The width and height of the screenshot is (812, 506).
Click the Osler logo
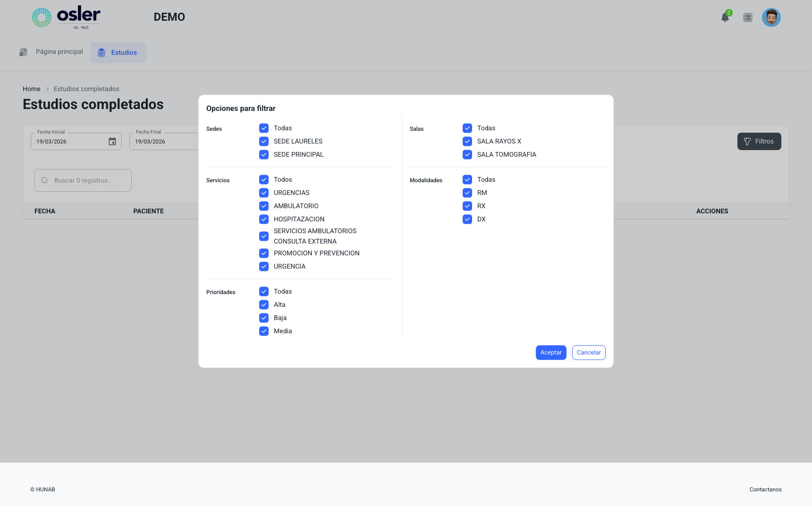(66, 17)
